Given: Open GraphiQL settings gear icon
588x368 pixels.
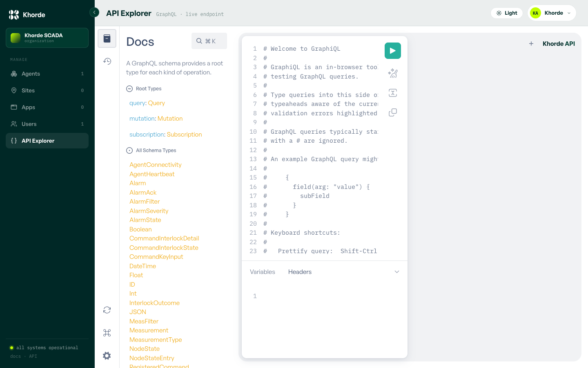Looking at the screenshot, I should 107,356.
